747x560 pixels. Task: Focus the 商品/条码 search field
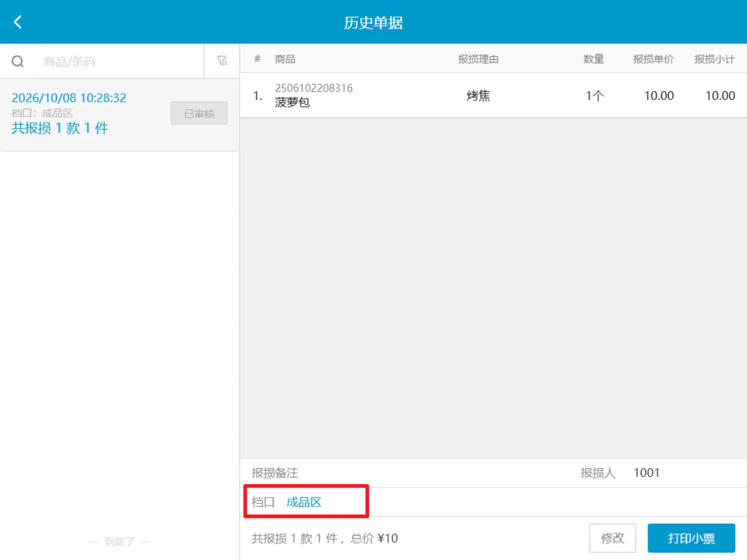(x=120, y=61)
